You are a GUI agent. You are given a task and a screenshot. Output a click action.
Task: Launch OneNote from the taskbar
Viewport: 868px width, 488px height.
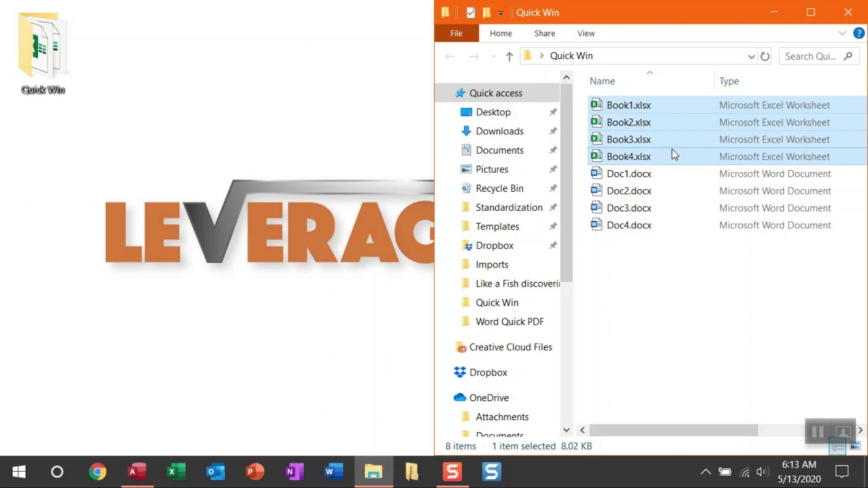294,472
